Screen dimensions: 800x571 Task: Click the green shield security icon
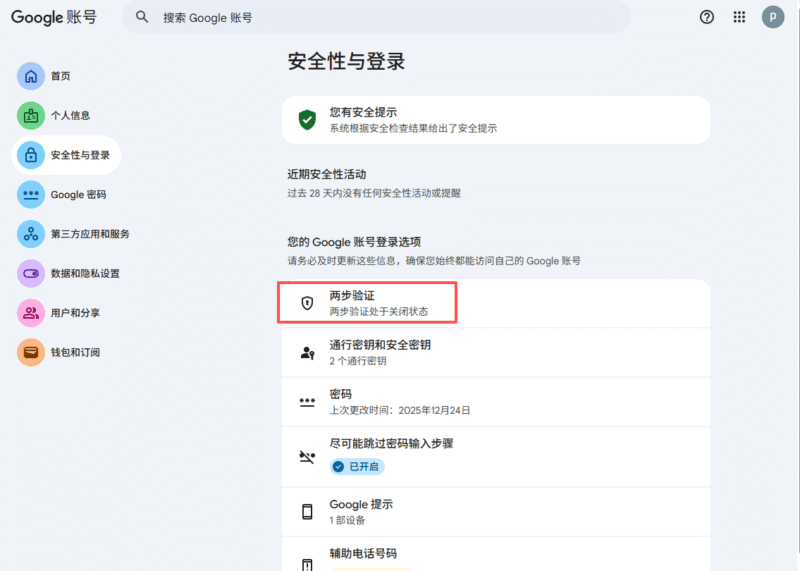tap(307, 120)
